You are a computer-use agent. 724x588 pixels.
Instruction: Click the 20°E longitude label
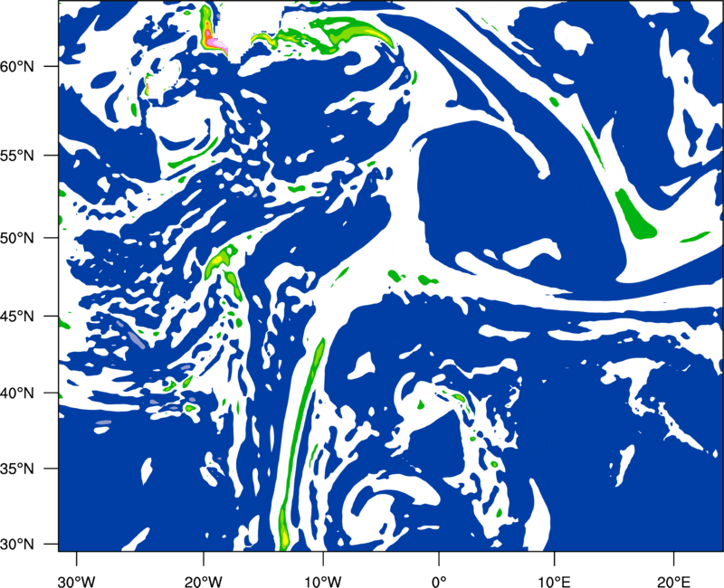pos(673,582)
